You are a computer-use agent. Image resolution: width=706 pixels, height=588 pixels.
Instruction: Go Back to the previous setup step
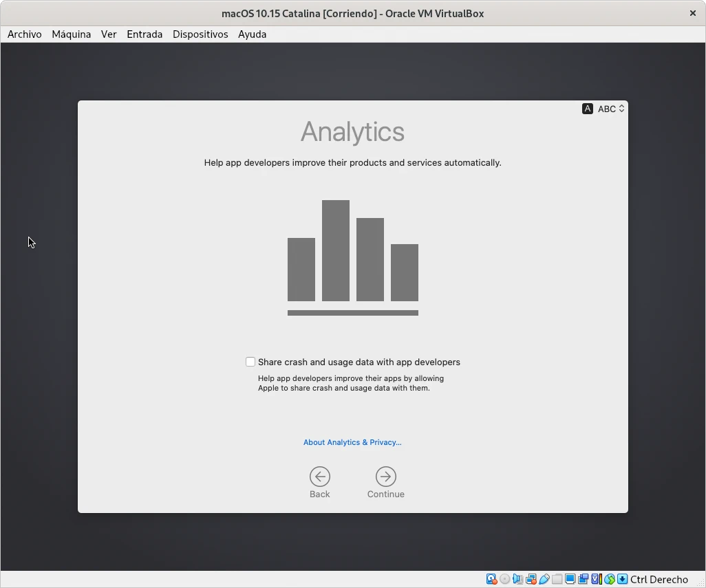click(319, 477)
